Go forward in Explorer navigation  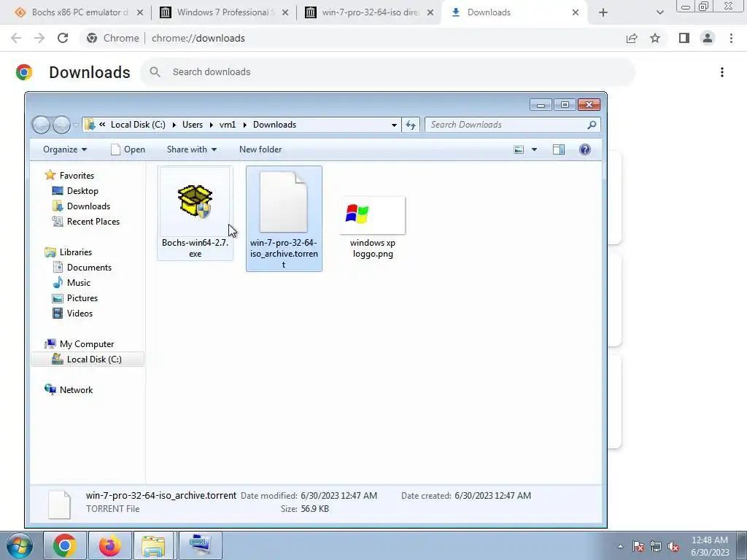(x=61, y=125)
